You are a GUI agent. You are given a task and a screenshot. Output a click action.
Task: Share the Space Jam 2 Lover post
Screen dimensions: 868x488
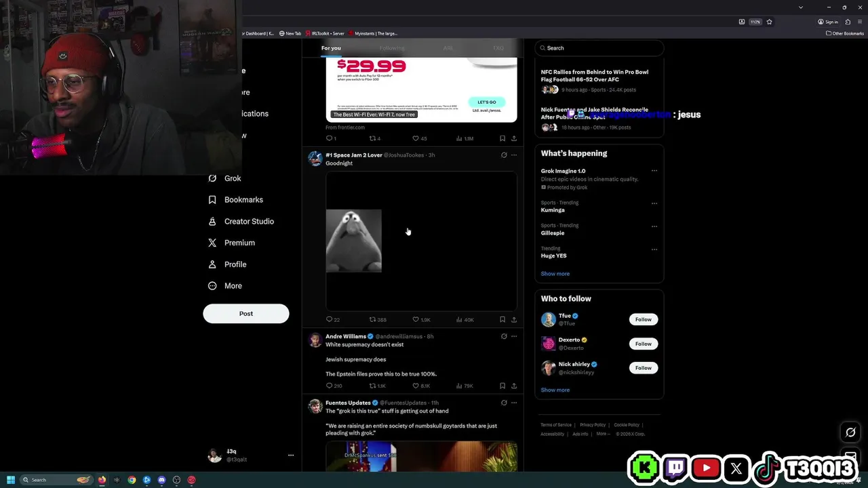[x=514, y=319]
